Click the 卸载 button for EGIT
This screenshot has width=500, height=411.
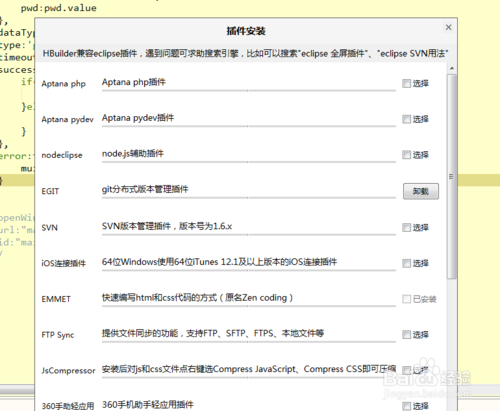(x=421, y=191)
